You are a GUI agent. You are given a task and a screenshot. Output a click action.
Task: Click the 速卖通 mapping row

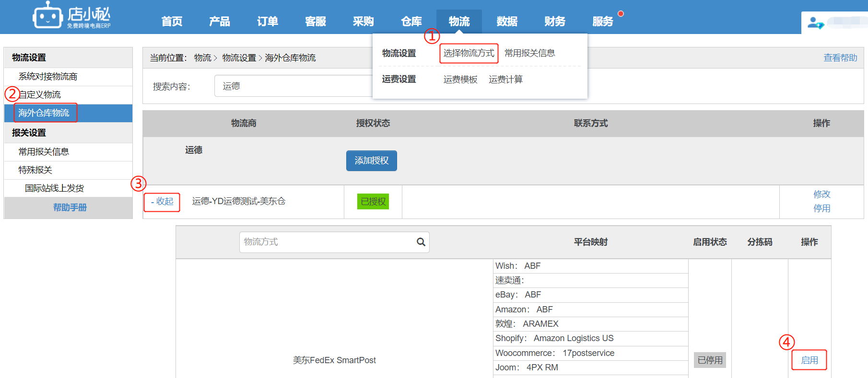[x=590, y=281]
